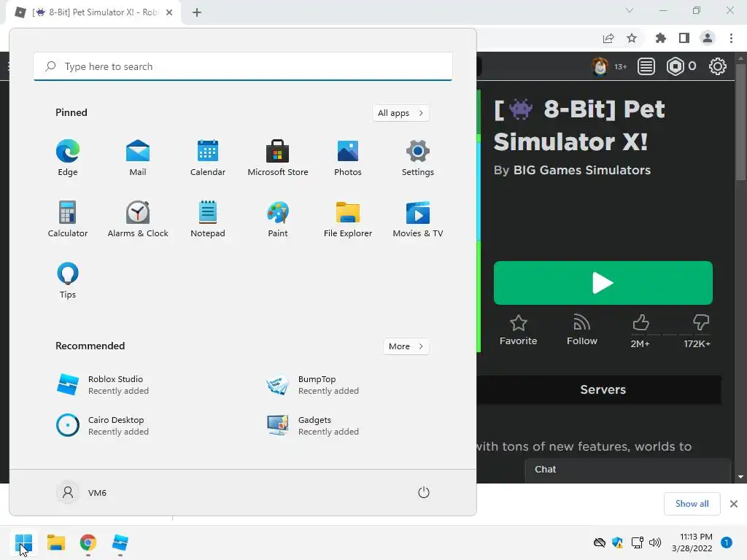This screenshot has width=747, height=560.
Task: Open the Tips app
Action: pos(68,281)
